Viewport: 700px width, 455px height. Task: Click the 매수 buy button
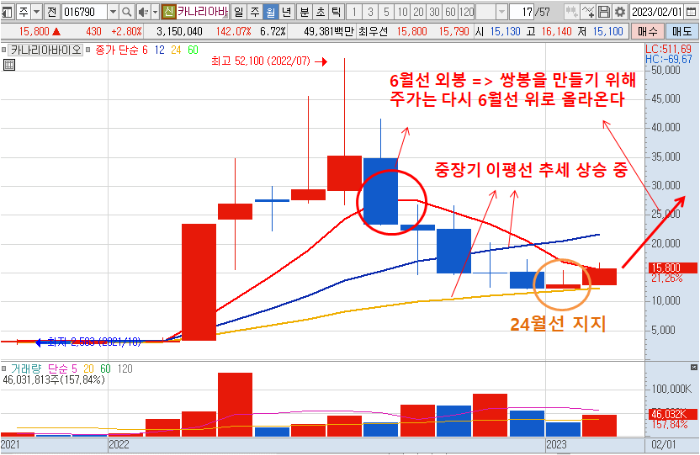(x=647, y=31)
